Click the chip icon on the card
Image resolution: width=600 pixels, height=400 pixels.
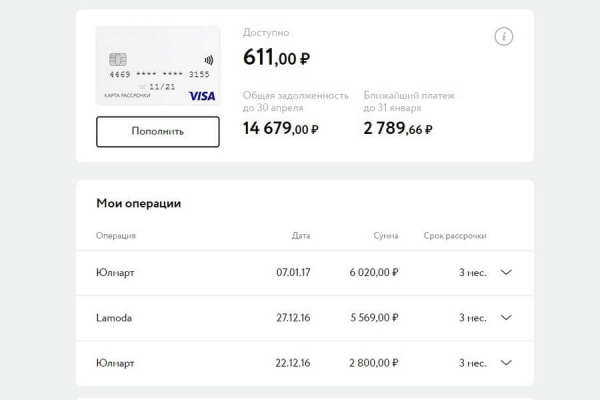[x=118, y=59]
